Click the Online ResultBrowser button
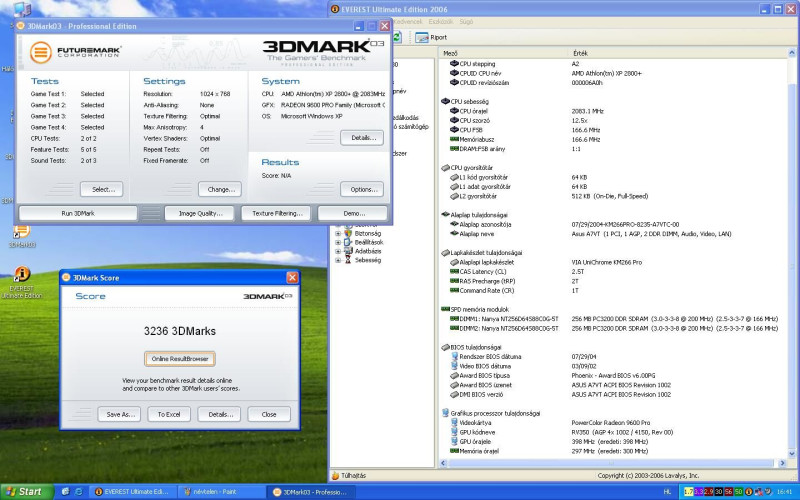 (x=180, y=359)
